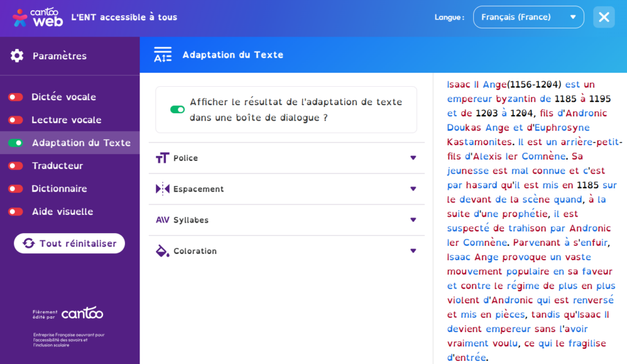This screenshot has height=364, width=627.
Task: Open Aide visuelle sidebar item
Action: pyautogui.click(x=62, y=212)
